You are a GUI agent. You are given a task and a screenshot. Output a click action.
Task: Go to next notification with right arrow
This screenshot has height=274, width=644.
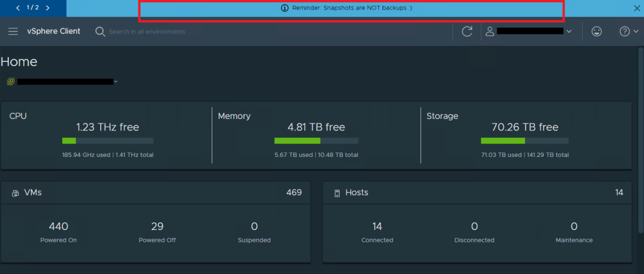[48, 8]
